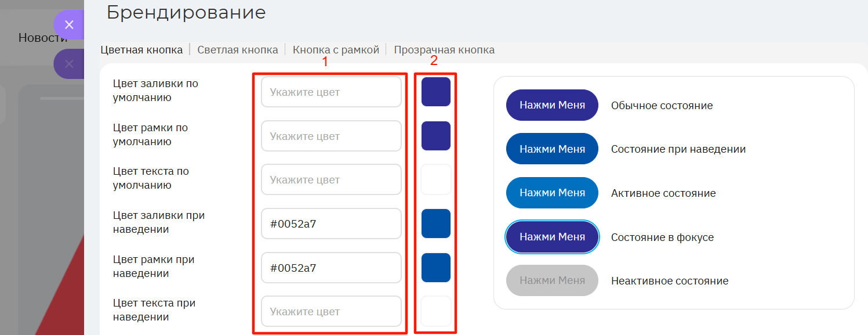
Task: Click the hover border color field #0052a7
Action: [x=331, y=268]
